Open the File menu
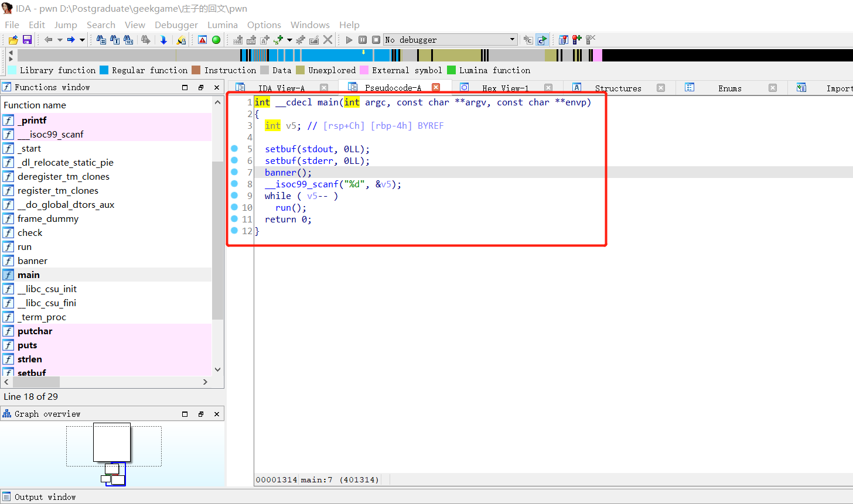This screenshot has height=504, width=853. click(x=12, y=25)
